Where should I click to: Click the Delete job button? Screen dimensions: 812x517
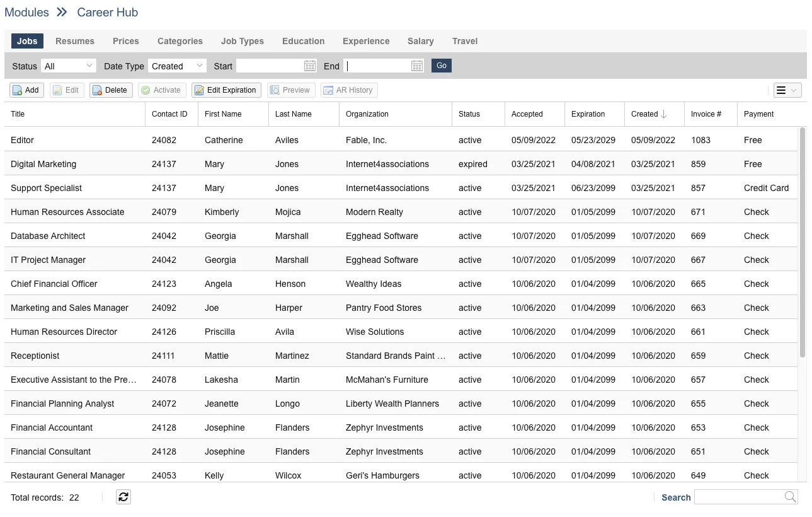pos(111,90)
